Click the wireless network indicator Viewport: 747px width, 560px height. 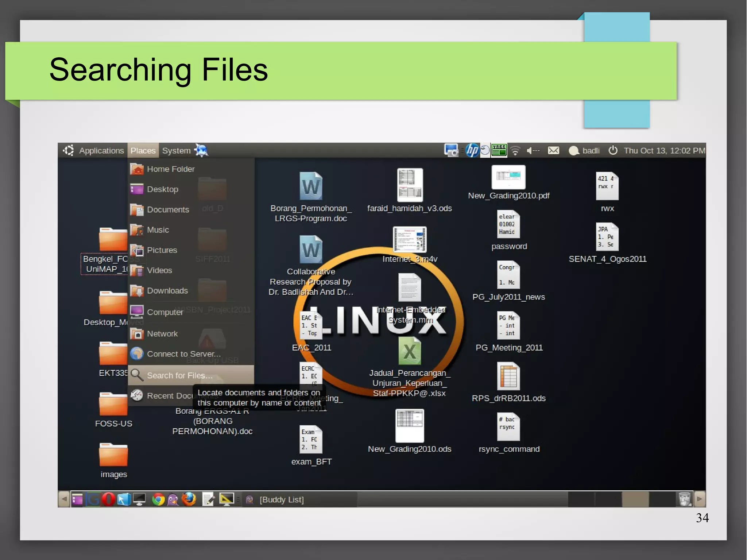(515, 151)
